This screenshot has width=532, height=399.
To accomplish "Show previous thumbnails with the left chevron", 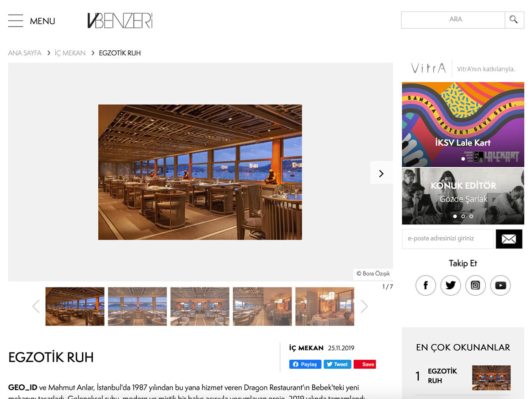I will click(36, 306).
